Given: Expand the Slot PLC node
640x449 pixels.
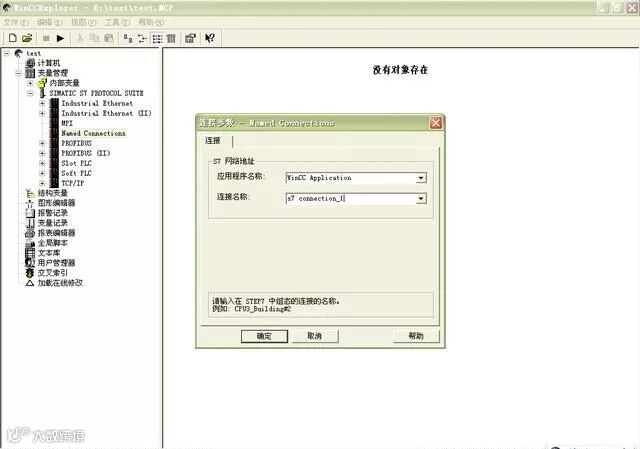Looking at the screenshot, I should point(42,163).
